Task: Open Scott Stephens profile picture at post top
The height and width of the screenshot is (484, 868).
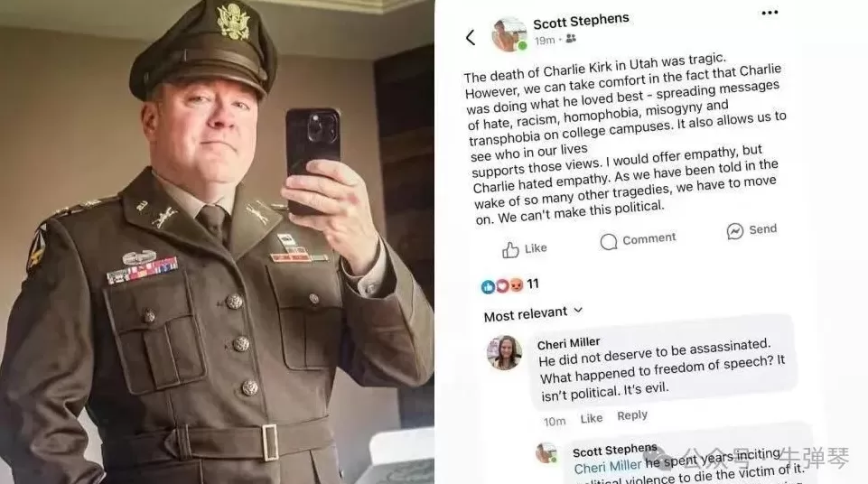Action: [509, 34]
